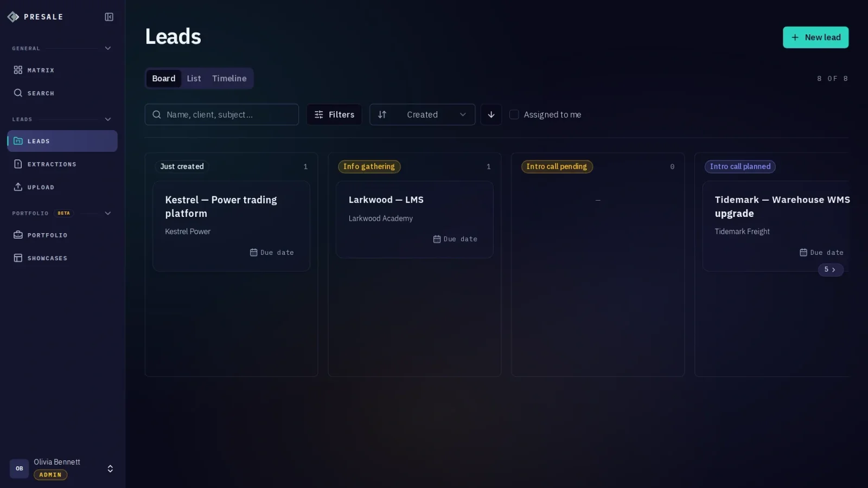868x488 pixels.
Task: Open the Kestrel — Power trading platform card
Action: coord(231,226)
